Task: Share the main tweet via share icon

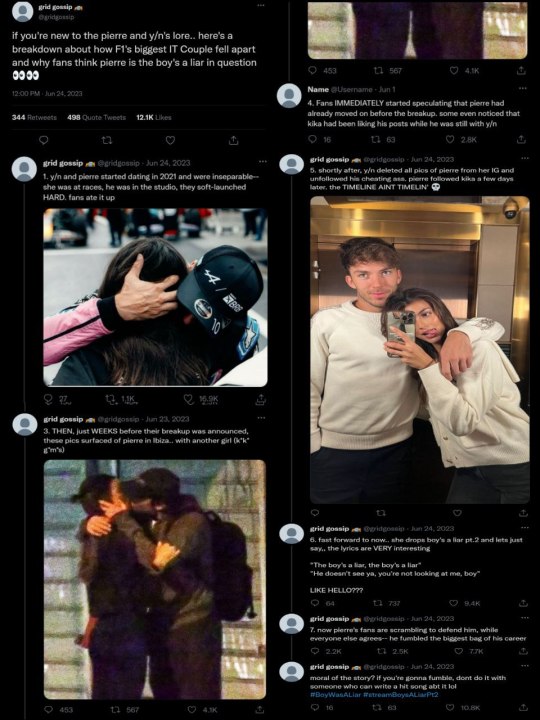Action: coord(233,140)
